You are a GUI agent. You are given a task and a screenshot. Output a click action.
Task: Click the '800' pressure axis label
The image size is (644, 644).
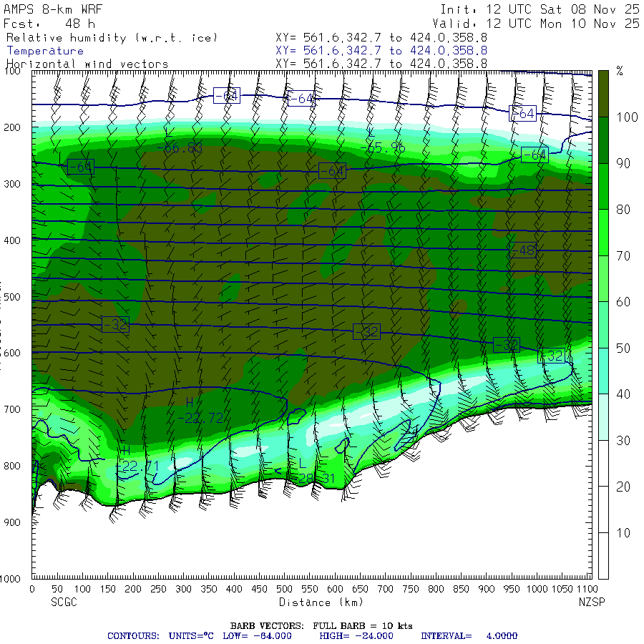click(12, 466)
